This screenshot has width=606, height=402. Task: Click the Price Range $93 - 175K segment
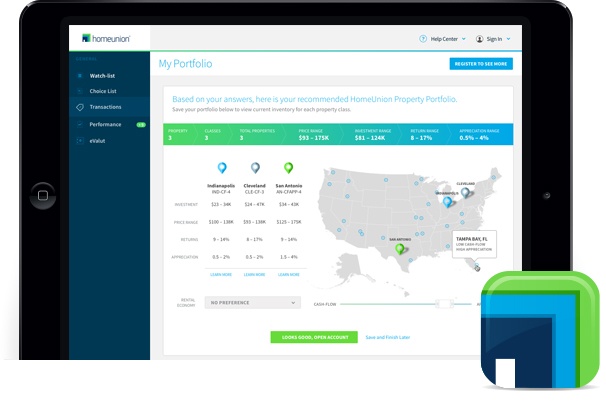tap(314, 135)
